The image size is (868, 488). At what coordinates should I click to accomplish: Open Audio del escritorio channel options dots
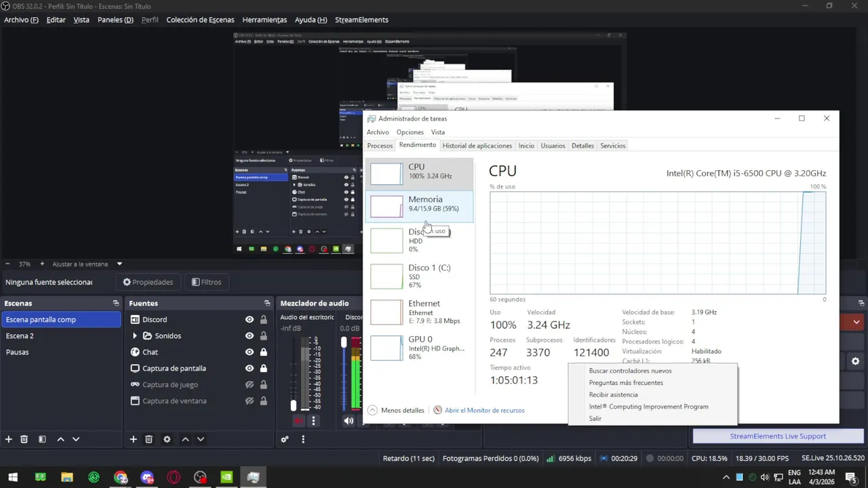tap(313, 421)
